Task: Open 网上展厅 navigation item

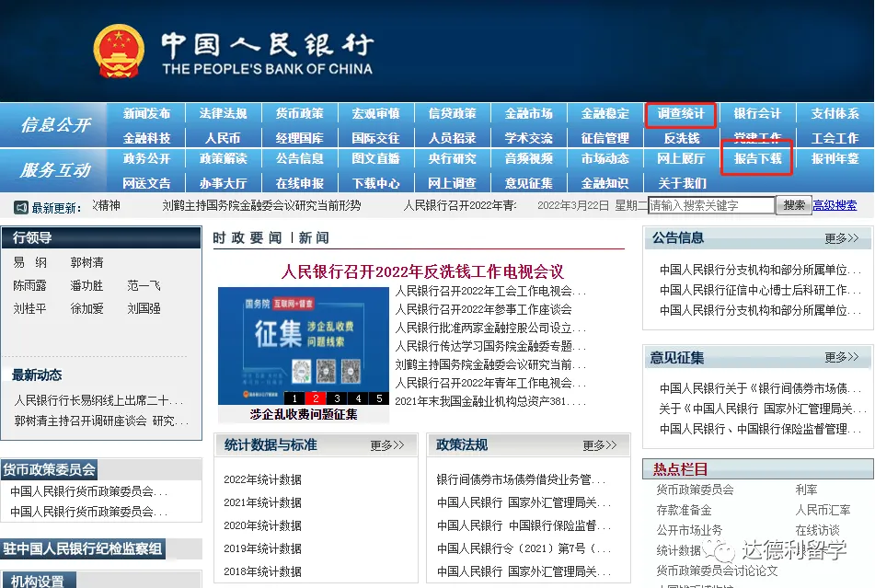Action: [x=681, y=158]
